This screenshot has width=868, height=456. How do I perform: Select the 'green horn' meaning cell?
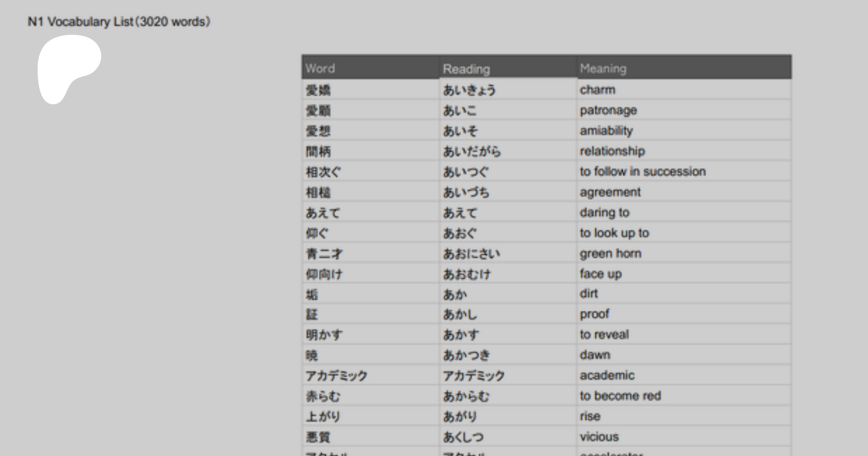[610, 253]
